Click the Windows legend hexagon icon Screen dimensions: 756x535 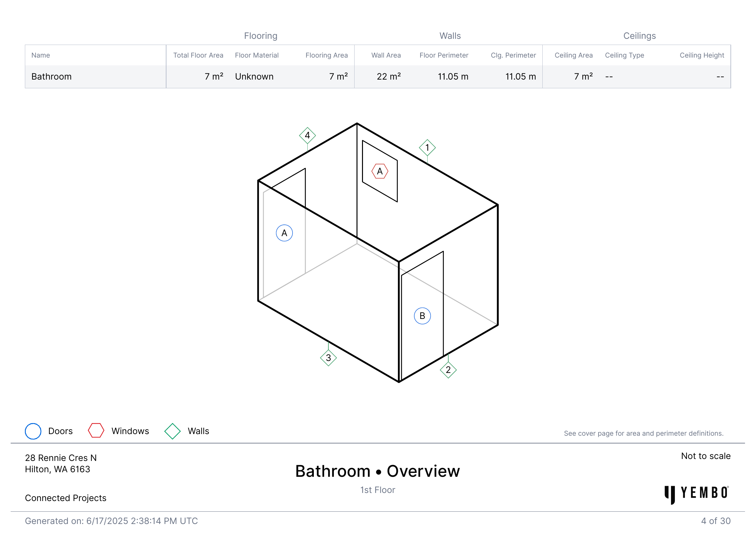[x=96, y=431]
